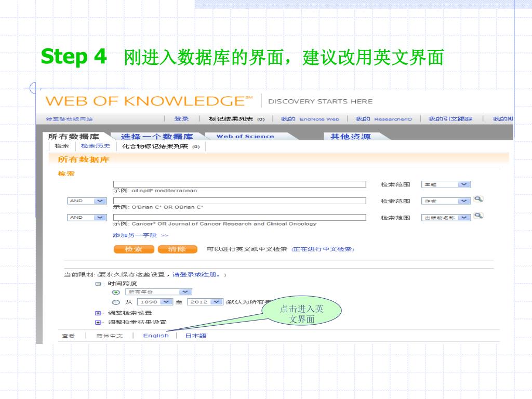Switch to 所有数据库 tab

pyautogui.click(x=74, y=137)
